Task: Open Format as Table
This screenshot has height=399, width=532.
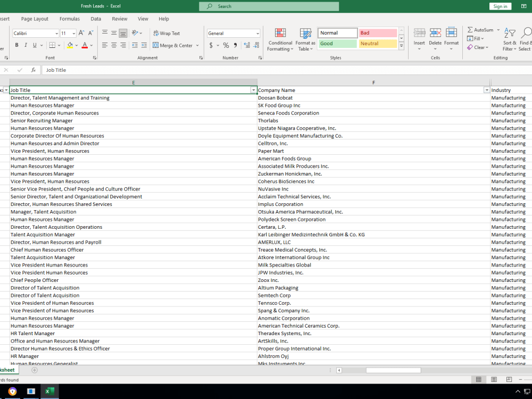Action: click(x=305, y=40)
